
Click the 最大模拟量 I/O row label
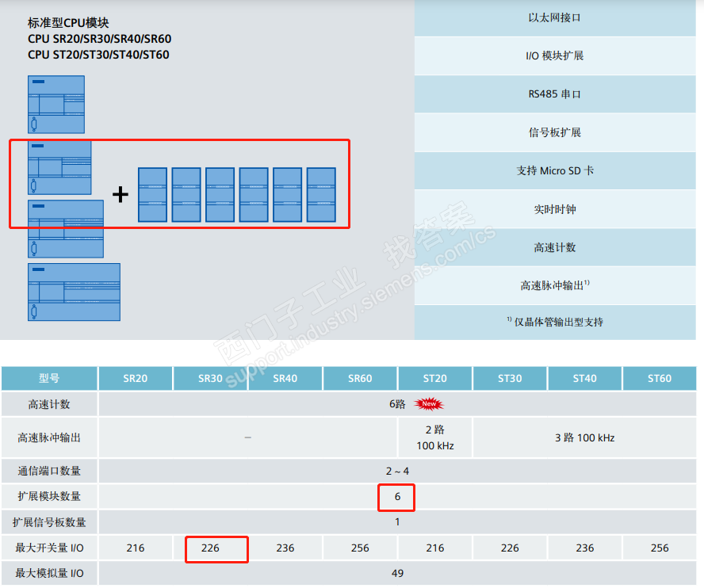click(49, 573)
